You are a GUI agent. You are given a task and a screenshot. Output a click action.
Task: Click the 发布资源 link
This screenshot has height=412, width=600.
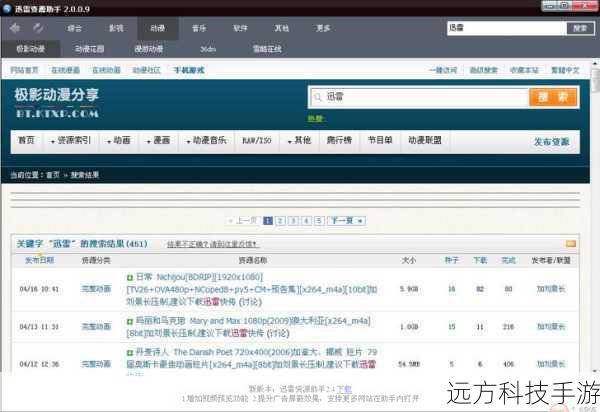[x=551, y=142]
